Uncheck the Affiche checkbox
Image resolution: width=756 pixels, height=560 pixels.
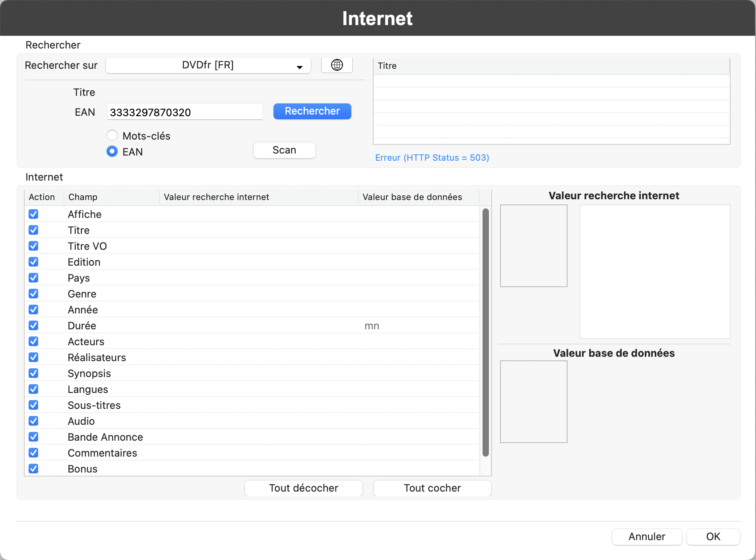coord(34,214)
